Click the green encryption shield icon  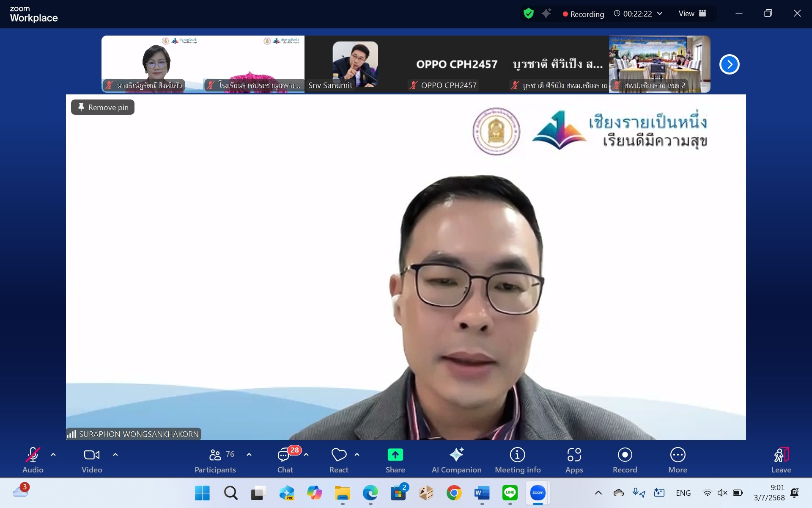pos(528,14)
